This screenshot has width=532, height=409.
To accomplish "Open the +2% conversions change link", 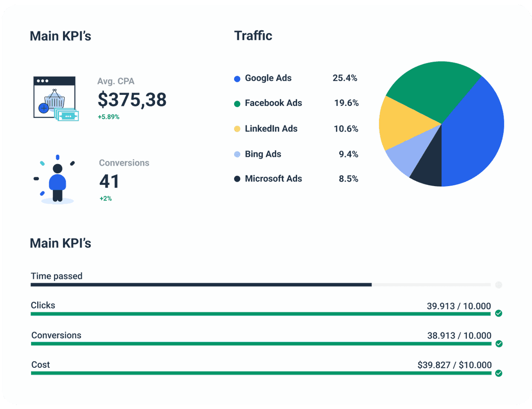I will pos(106,199).
